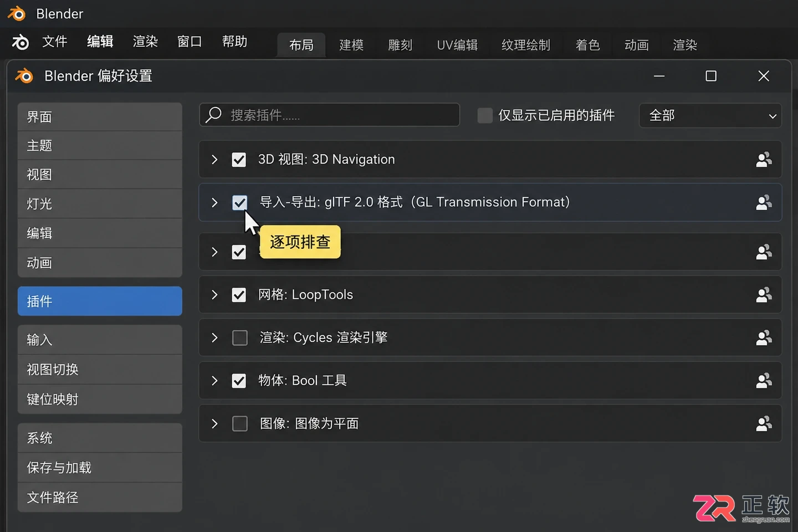Switch to the UV编辑 workspace tab
Image resolution: width=798 pixels, height=532 pixels.
coord(457,45)
